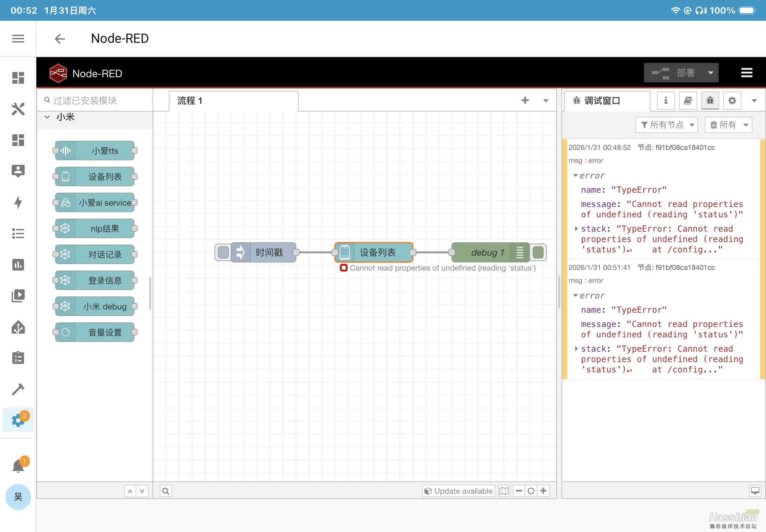Open the debug messages bug icon tab
Viewport: 766px width, 532px height.
click(x=710, y=100)
